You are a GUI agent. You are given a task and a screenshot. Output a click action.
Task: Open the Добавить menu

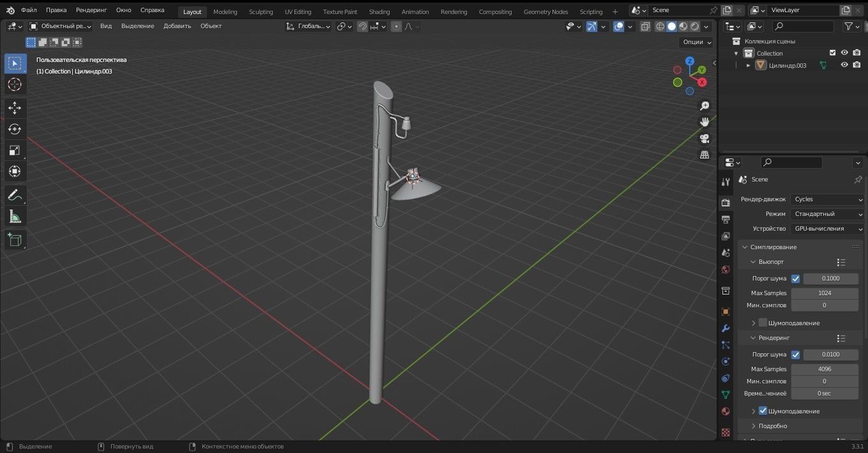tap(177, 26)
